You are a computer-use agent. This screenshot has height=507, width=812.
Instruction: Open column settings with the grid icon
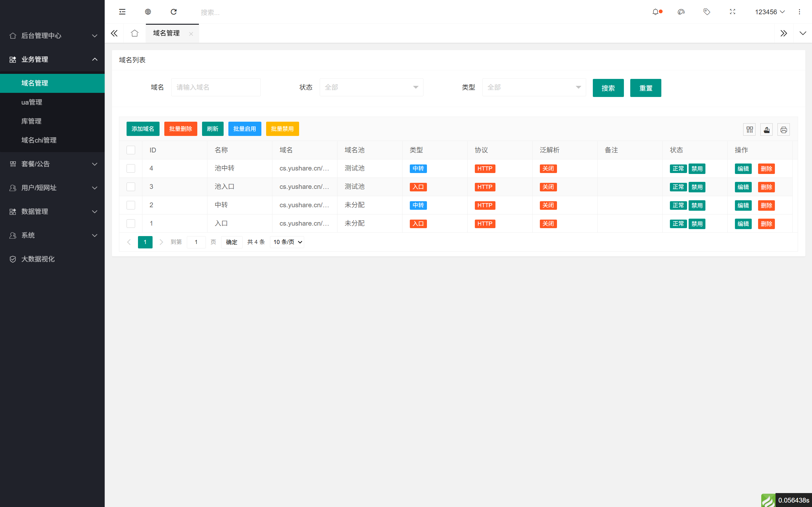pos(750,129)
